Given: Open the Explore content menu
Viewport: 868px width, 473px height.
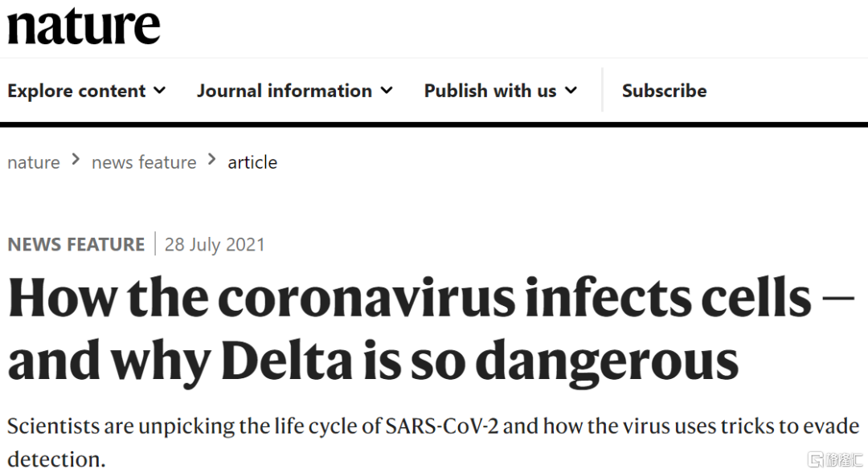Looking at the screenshot, I should pyautogui.click(x=76, y=91).
